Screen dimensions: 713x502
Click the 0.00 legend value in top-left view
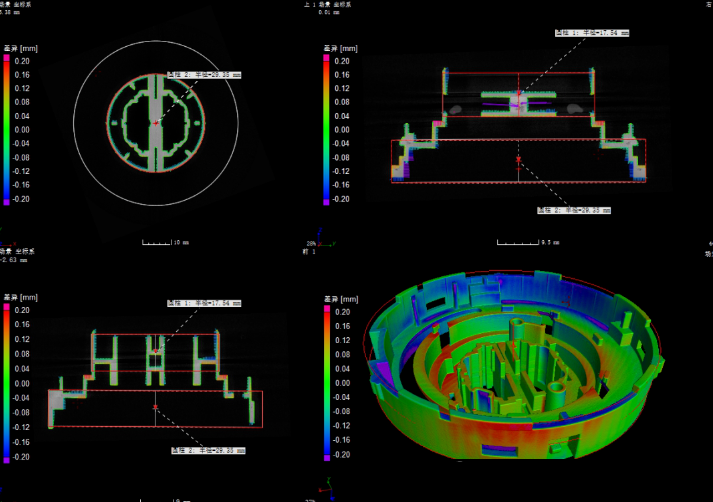[22, 130]
